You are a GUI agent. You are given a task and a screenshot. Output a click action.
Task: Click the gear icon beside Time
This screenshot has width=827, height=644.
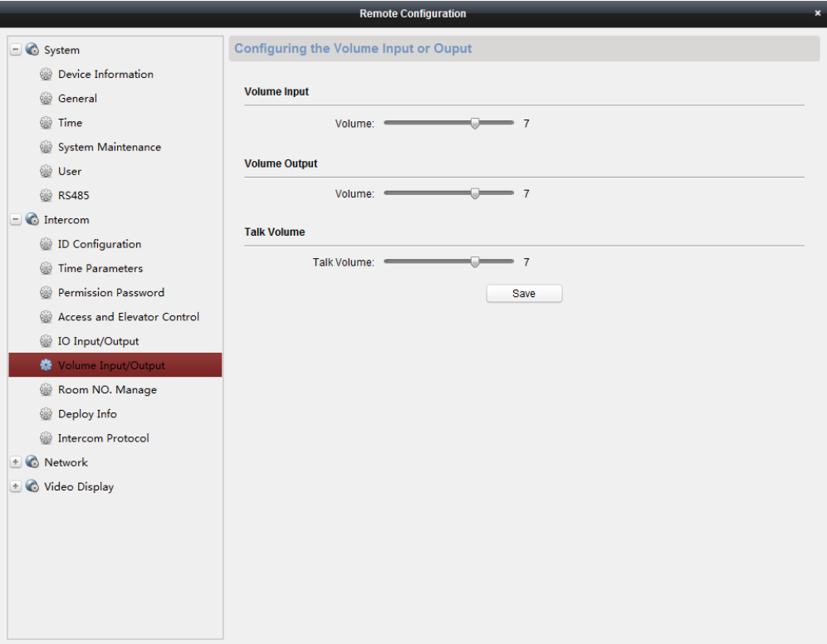tap(46, 123)
